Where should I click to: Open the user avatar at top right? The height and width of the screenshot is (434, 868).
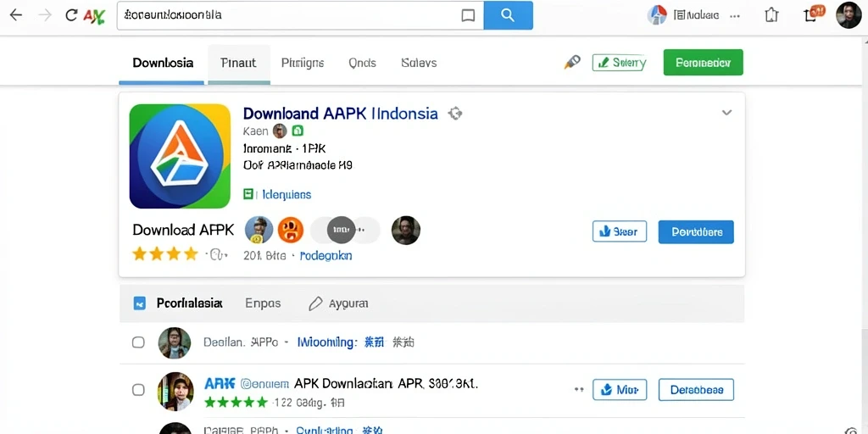pyautogui.click(x=848, y=15)
